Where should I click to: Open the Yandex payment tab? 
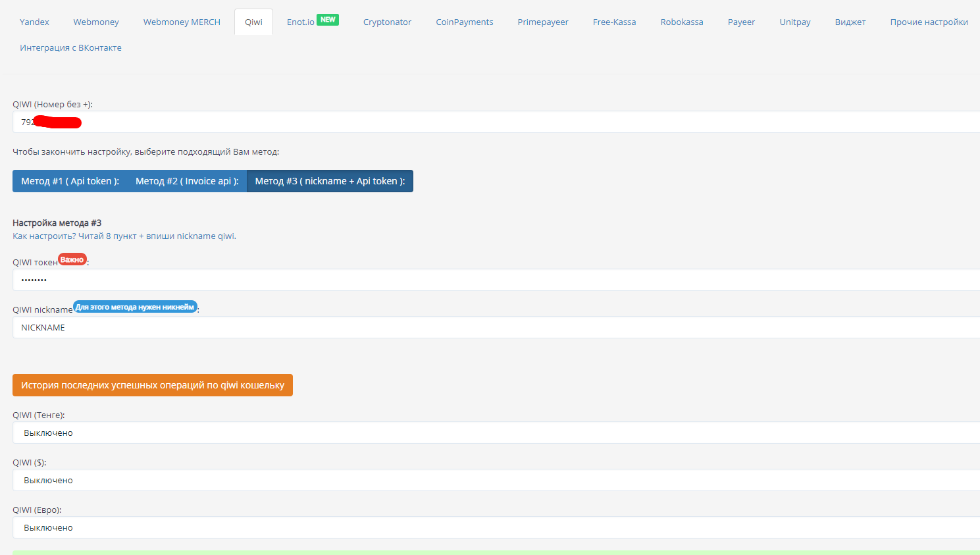[34, 22]
